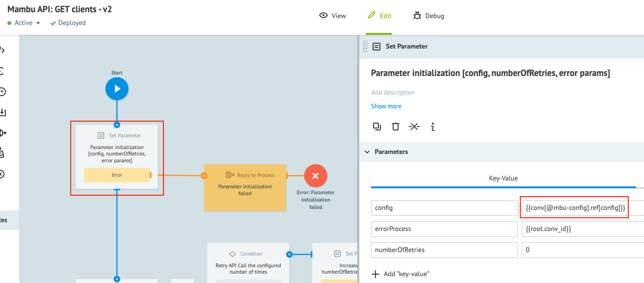Grab the panel drag handle beside Set Parameter
644x283 pixels.
coord(365,47)
